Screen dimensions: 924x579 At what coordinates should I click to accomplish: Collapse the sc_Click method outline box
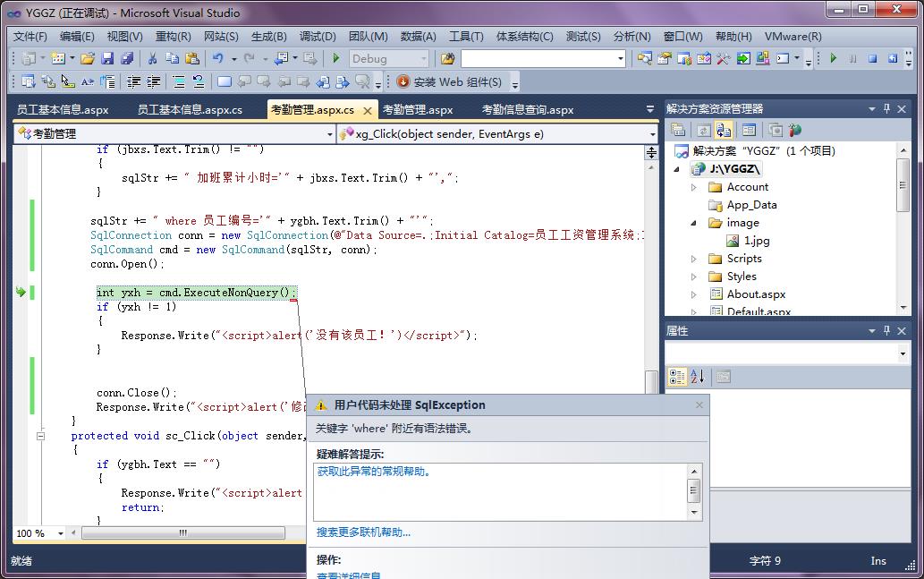coord(40,437)
